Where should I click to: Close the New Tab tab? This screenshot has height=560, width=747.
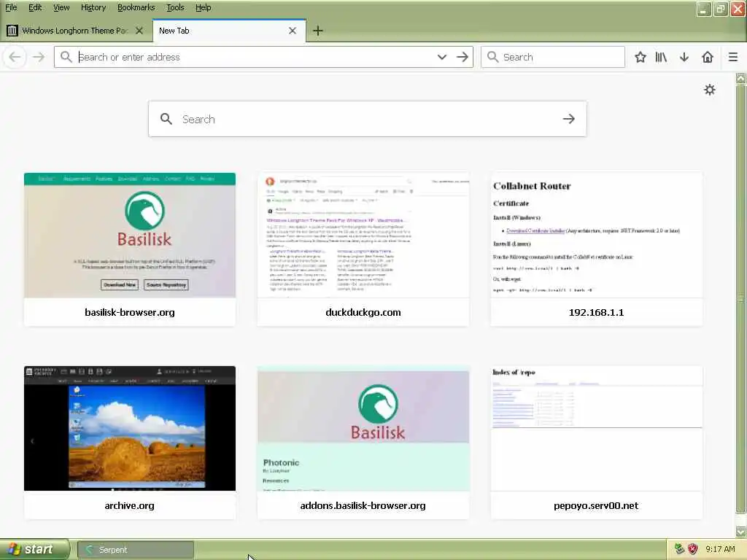coord(293,31)
